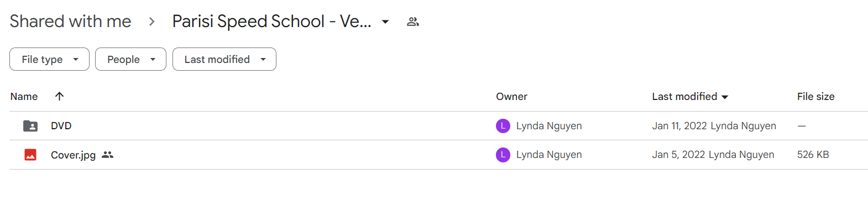
Task: Click the Owner column header
Action: pyautogui.click(x=511, y=96)
